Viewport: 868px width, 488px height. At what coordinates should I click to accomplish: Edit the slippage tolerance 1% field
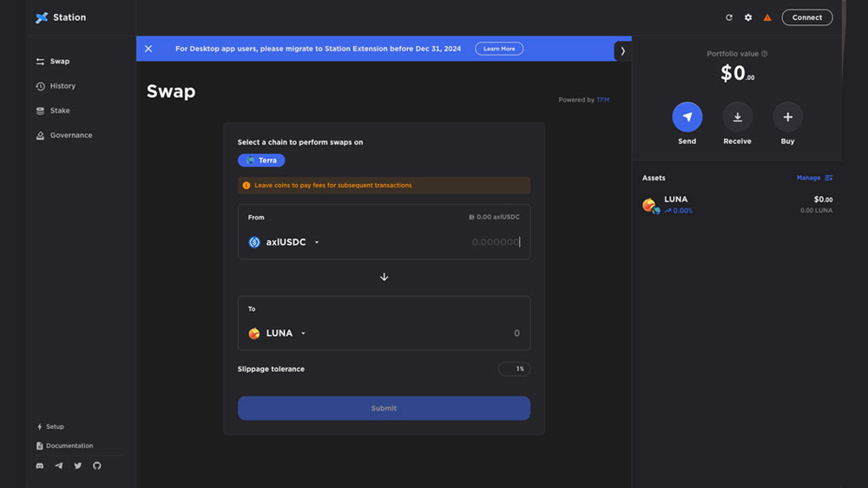tap(514, 369)
